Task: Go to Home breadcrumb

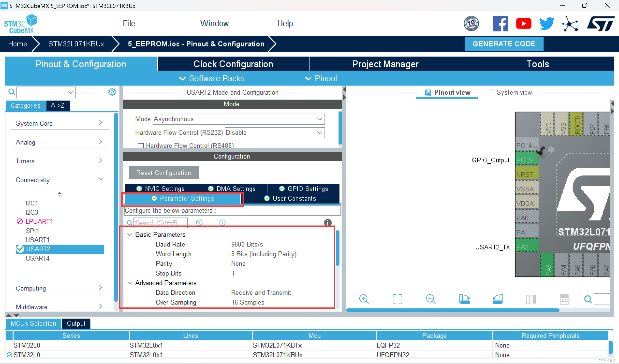Action: (x=17, y=44)
